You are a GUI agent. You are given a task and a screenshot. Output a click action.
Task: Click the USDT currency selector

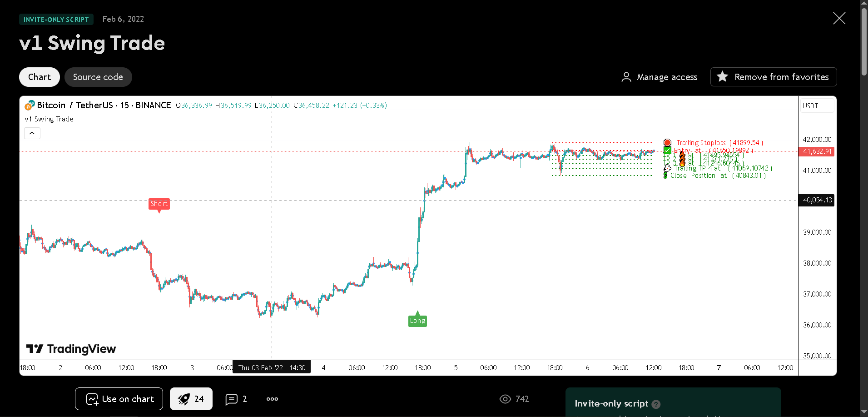click(x=817, y=106)
